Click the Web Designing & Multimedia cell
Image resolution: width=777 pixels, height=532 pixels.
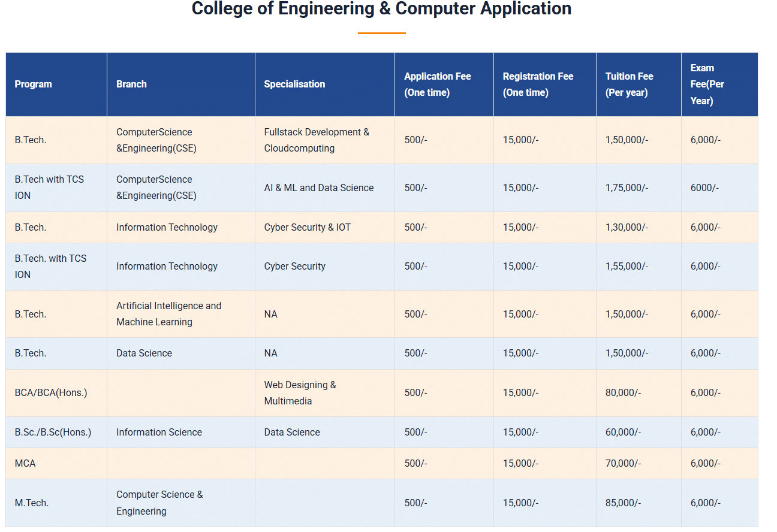click(x=300, y=393)
